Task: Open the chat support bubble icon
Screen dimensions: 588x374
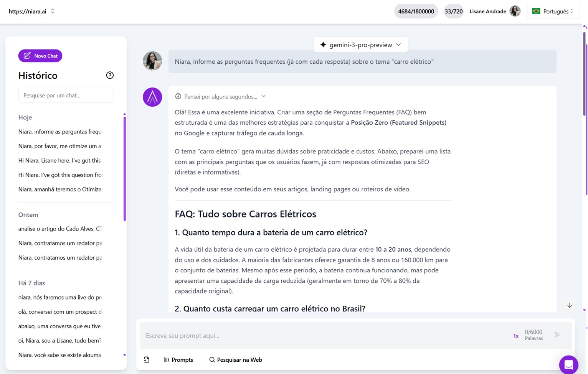Action: point(568,364)
